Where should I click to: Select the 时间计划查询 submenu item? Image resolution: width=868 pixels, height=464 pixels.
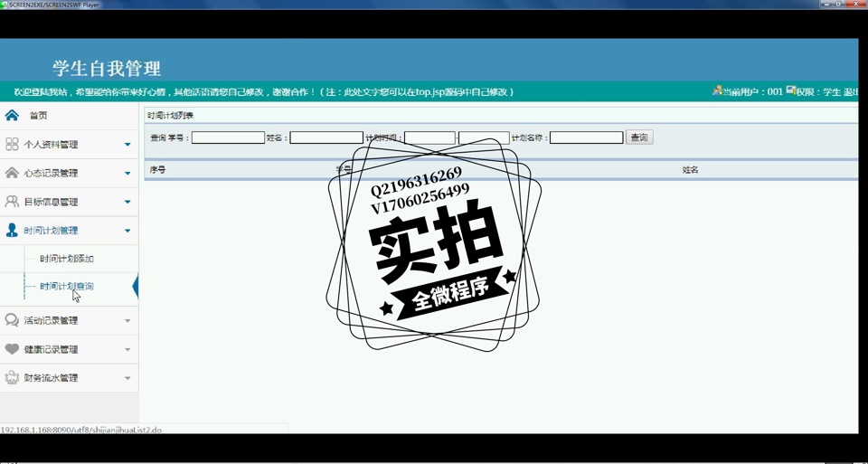click(x=67, y=286)
